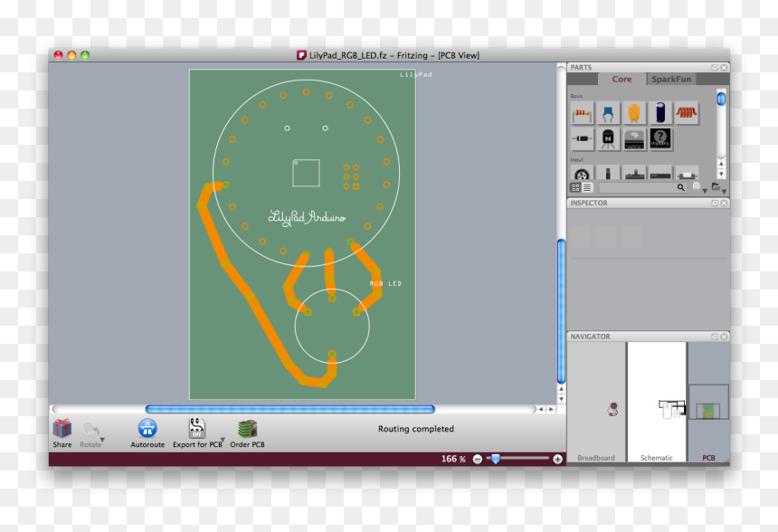Open Rotate dropdown arrow
Image resolution: width=778 pixels, height=532 pixels.
click(x=102, y=441)
